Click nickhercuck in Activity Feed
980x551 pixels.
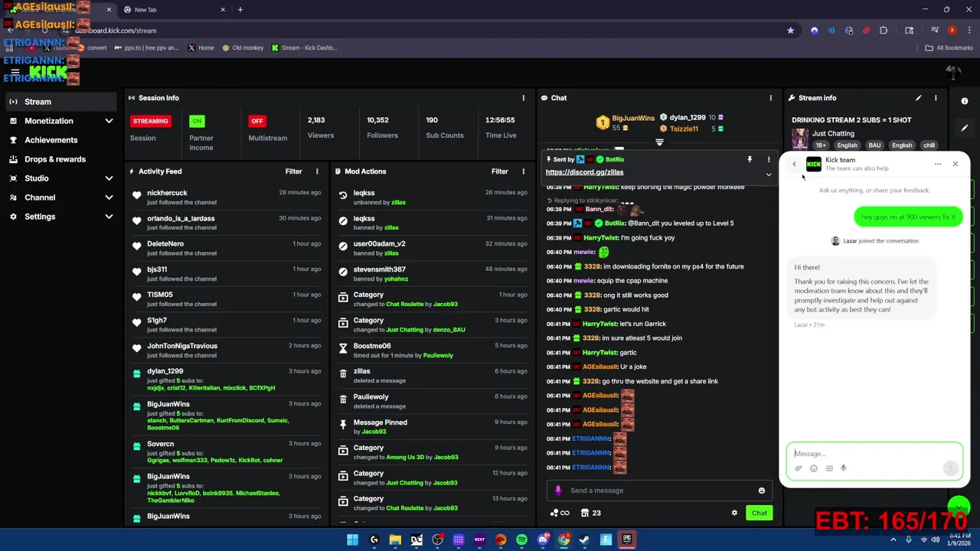167,193
